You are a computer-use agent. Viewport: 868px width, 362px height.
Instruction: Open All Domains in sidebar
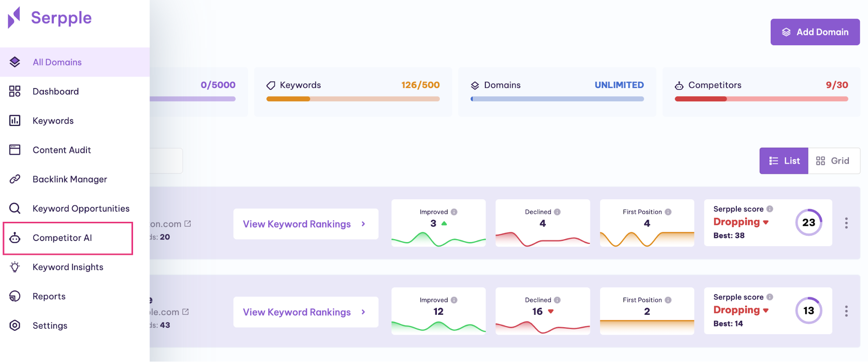75,62
